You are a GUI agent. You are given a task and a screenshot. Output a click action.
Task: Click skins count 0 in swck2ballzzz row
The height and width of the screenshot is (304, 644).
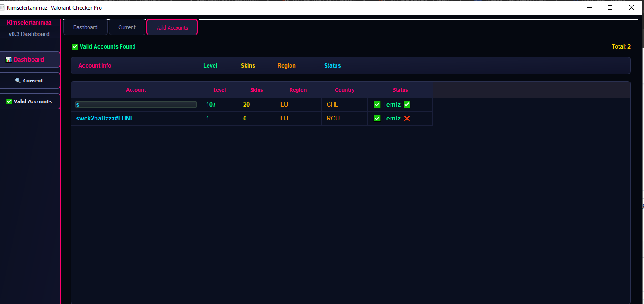pyautogui.click(x=245, y=119)
